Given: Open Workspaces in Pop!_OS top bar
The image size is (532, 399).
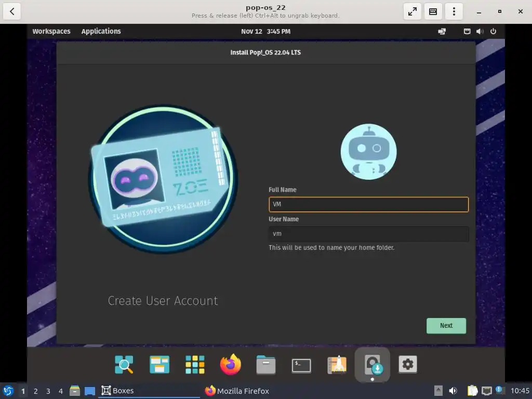Looking at the screenshot, I should coord(51,31).
